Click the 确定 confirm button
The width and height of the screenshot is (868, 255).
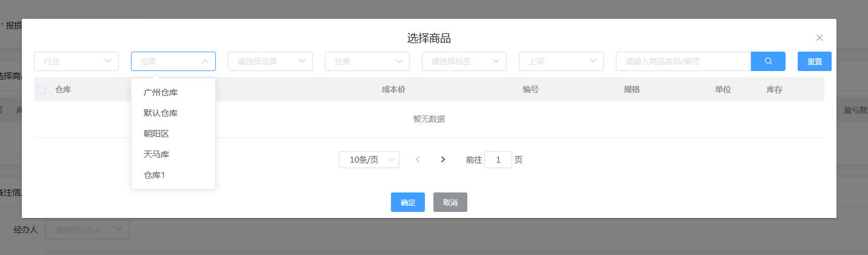pos(408,202)
